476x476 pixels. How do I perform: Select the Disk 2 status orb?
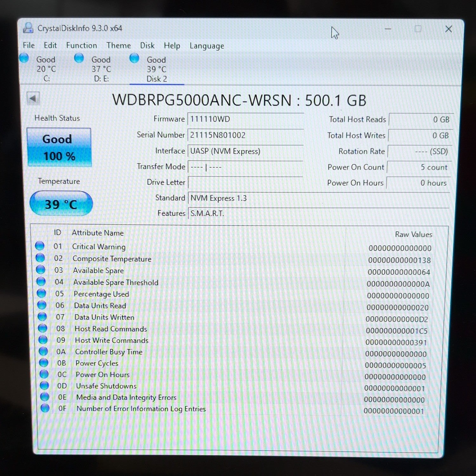pyautogui.click(x=134, y=58)
